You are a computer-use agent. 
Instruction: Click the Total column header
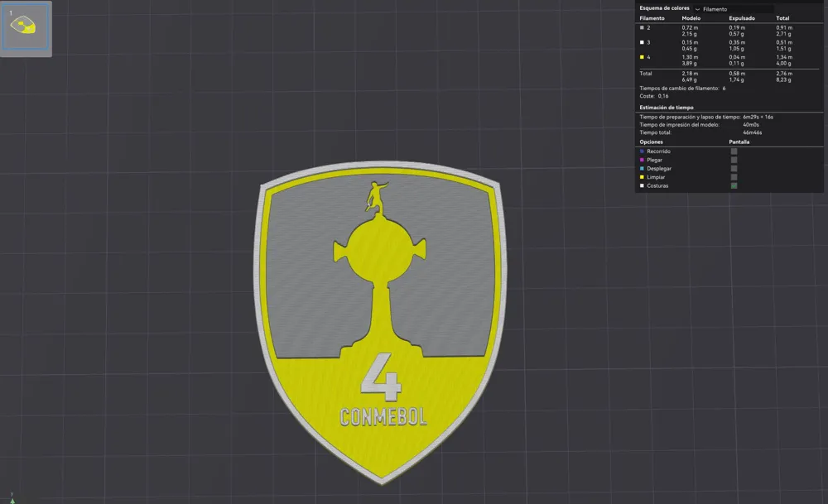[x=782, y=18]
